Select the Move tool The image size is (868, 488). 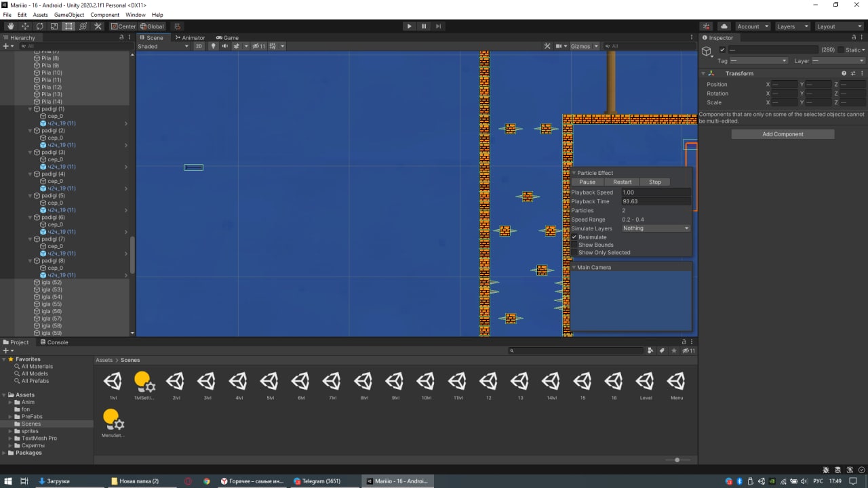point(25,26)
